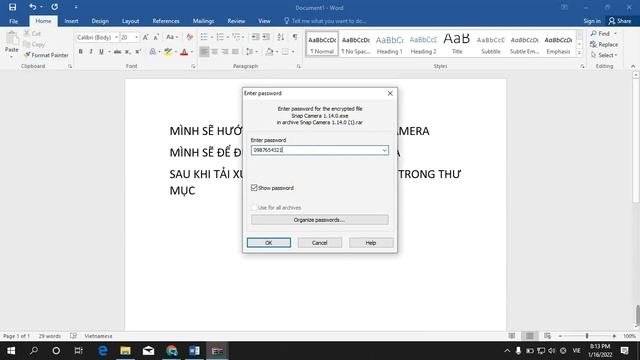Image resolution: width=640 pixels, height=360 pixels.
Task: Click Organize passwords button
Action: 320,220
